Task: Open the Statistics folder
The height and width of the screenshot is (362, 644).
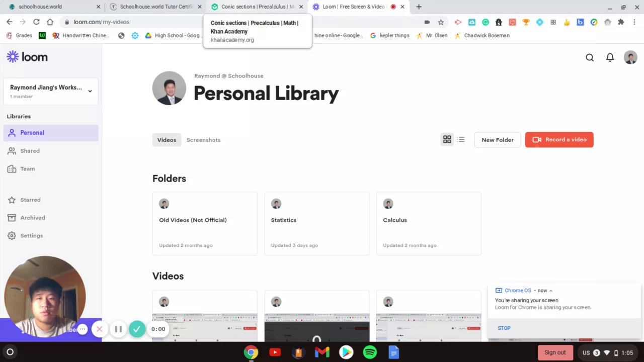Action: point(317,224)
